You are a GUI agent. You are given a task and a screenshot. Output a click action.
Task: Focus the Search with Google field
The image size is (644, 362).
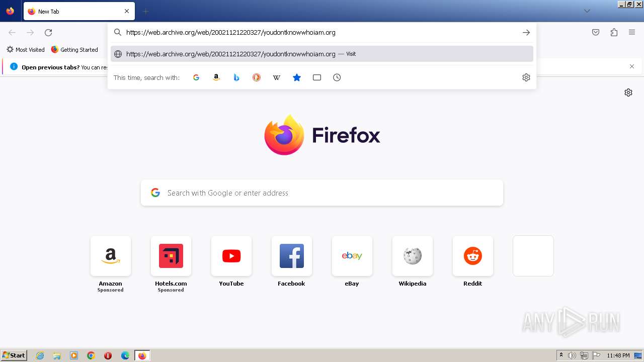pos(322,193)
